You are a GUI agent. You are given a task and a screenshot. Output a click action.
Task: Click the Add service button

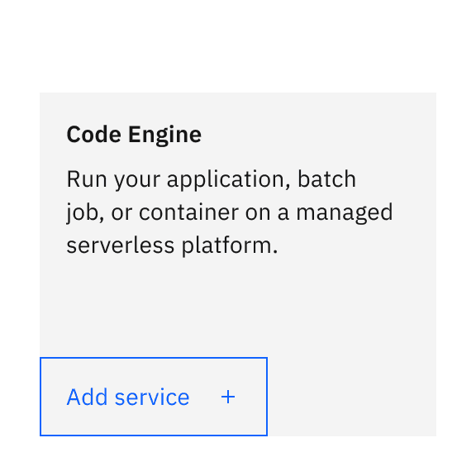tap(154, 397)
